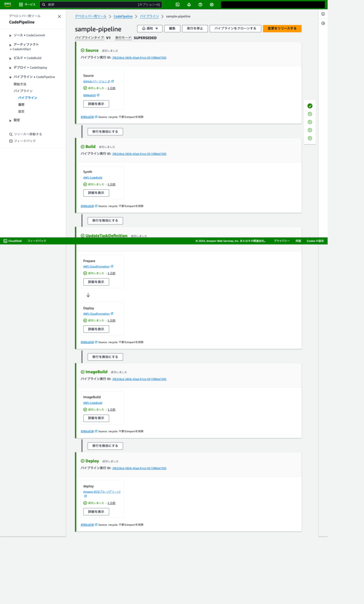Open Cookie の設定 in footer
364x604 pixels.
(x=316, y=241)
